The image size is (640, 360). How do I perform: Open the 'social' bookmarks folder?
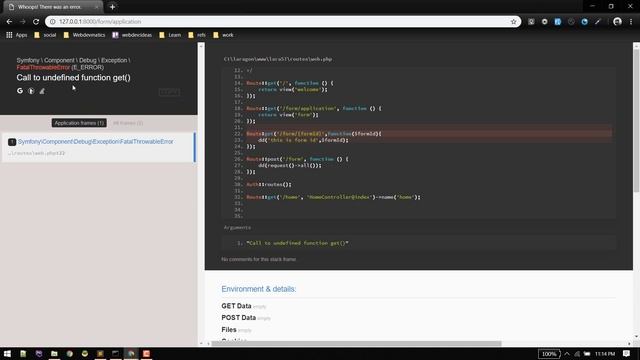coord(45,35)
